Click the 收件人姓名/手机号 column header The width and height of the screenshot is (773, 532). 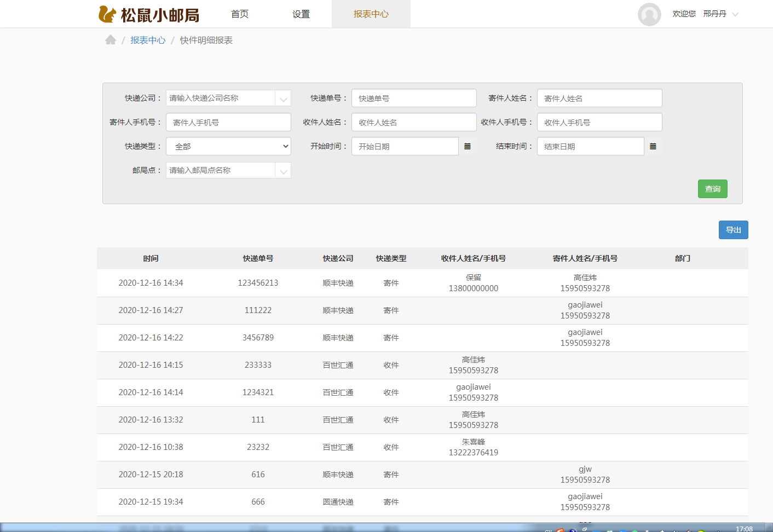474,258
